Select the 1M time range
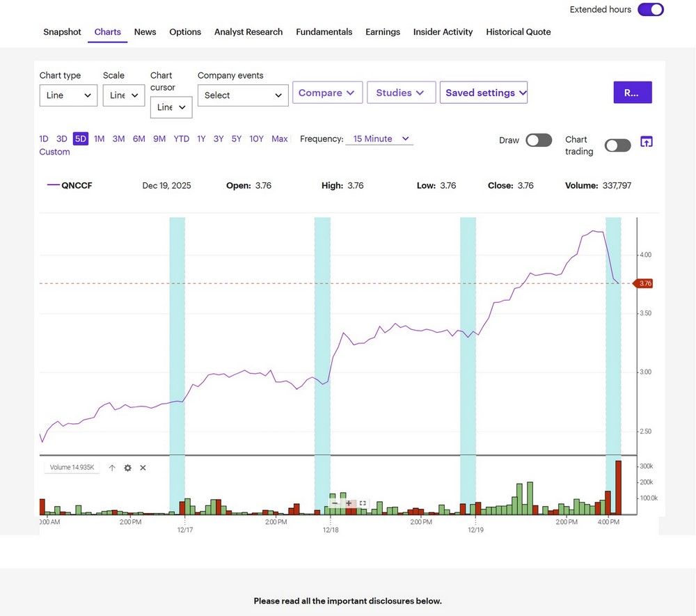 click(99, 139)
